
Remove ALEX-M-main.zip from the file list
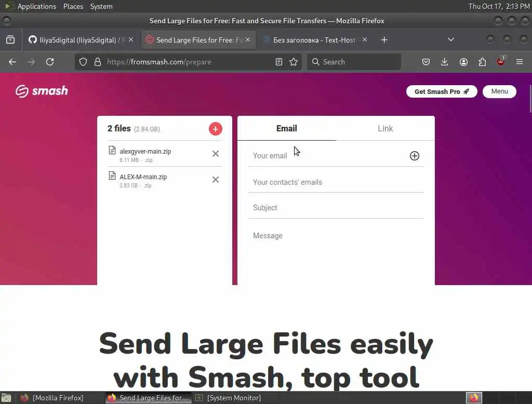215,180
